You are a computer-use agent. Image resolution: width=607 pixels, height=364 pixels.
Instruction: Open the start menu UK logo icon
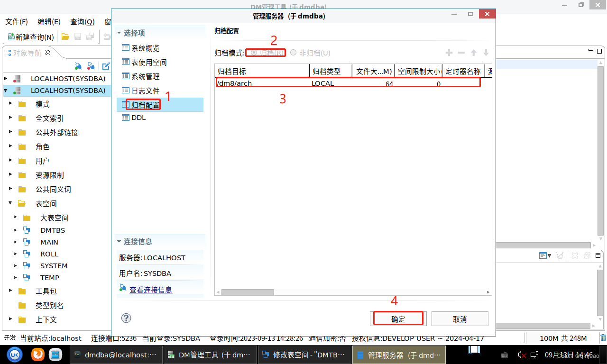(x=15, y=355)
